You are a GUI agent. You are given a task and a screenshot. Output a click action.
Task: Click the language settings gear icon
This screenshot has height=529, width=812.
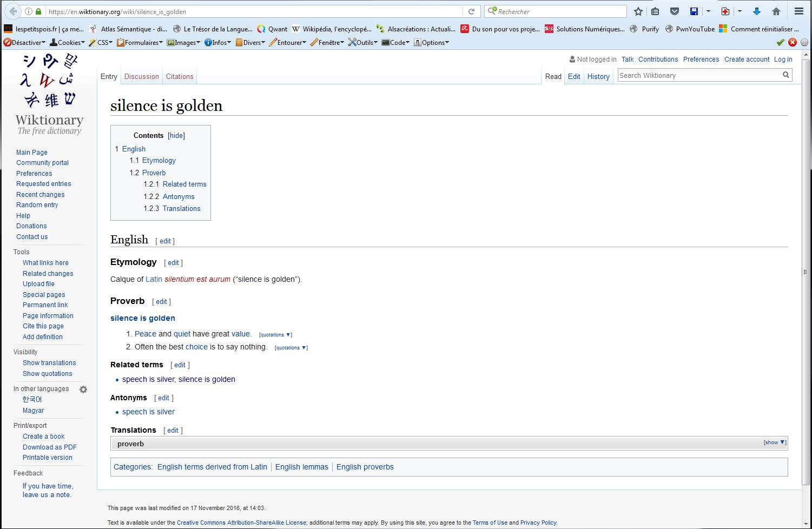tap(83, 389)
